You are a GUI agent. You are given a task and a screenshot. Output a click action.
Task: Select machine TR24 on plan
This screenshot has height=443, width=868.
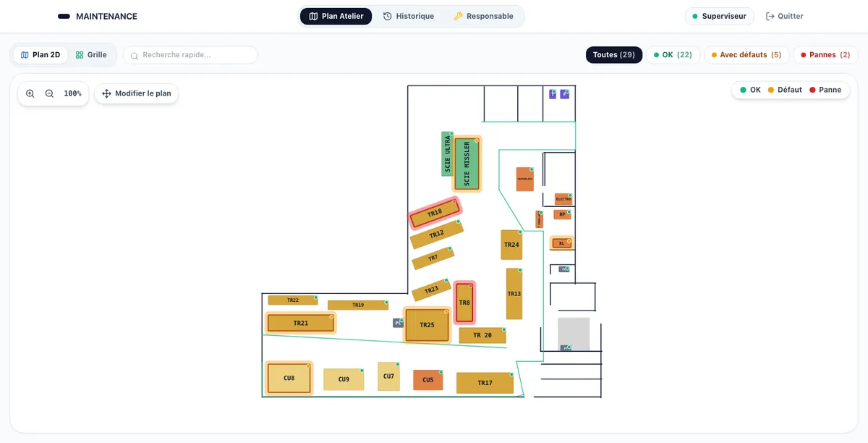(511, 245)
